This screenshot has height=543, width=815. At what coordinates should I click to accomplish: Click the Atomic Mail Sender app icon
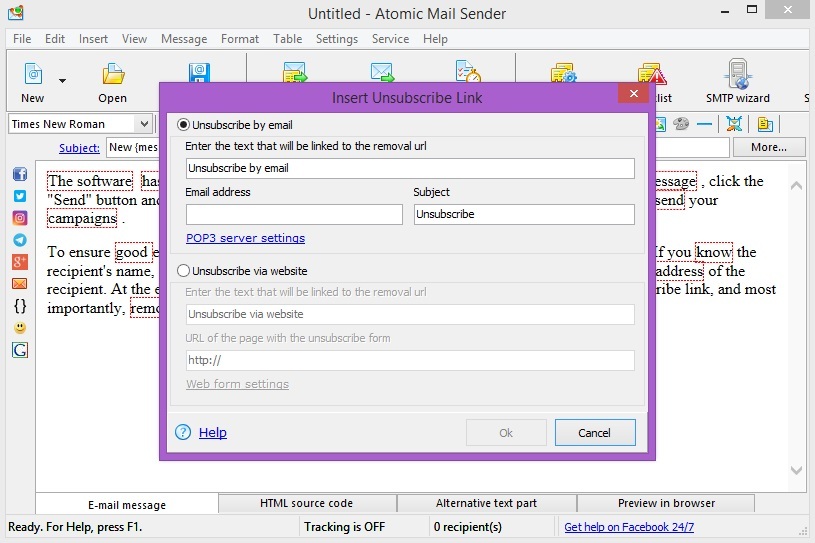[16, 12]
